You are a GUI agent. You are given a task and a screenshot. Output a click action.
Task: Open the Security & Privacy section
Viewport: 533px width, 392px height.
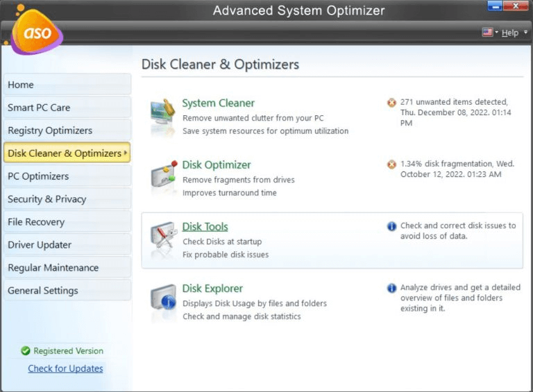(67, 199)
